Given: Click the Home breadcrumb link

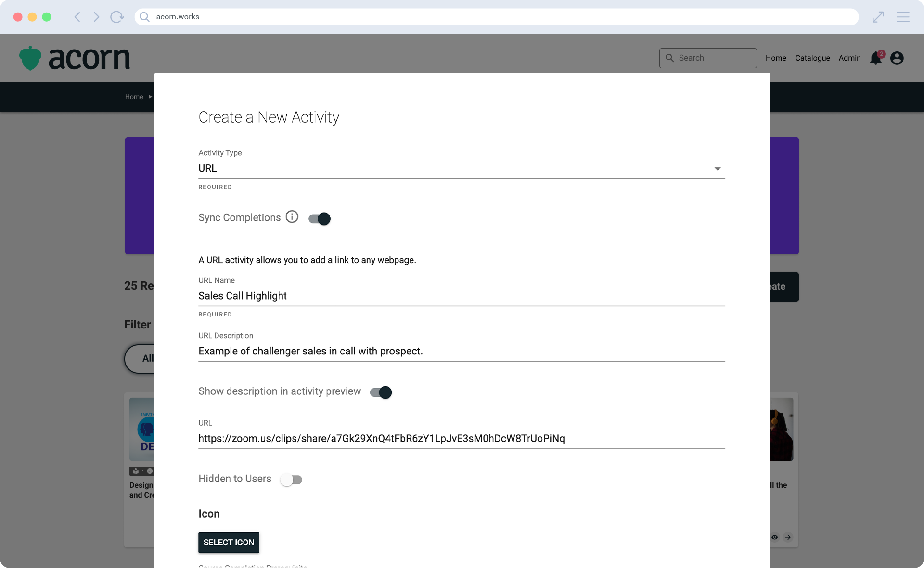Looking at the screenshot, I should [134, 97].
